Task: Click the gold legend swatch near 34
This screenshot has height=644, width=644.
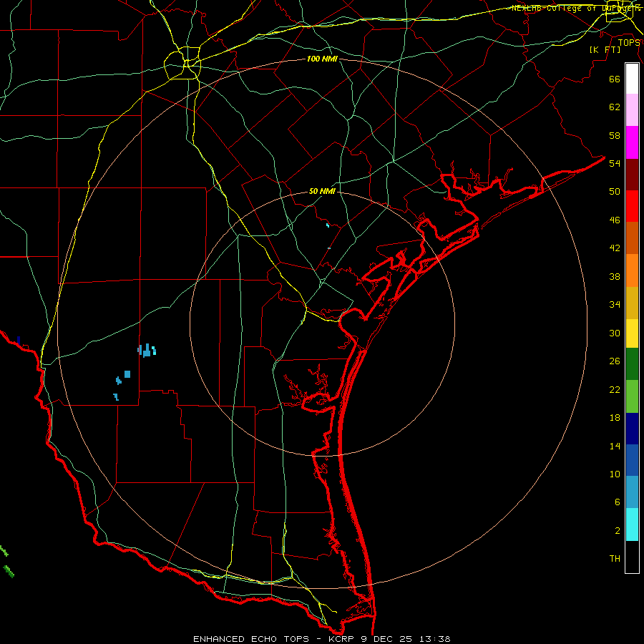Action: pyautogui.click(x=632, y=303)
